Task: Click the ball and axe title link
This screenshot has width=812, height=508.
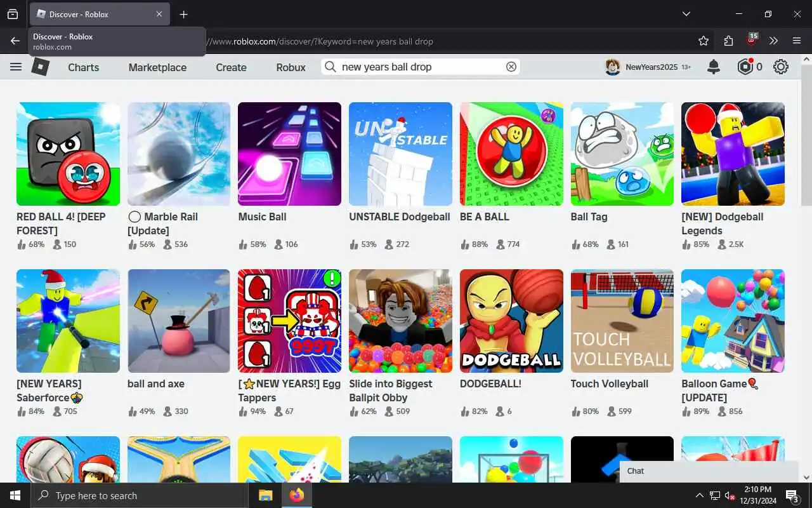Action: pos(156,384)
